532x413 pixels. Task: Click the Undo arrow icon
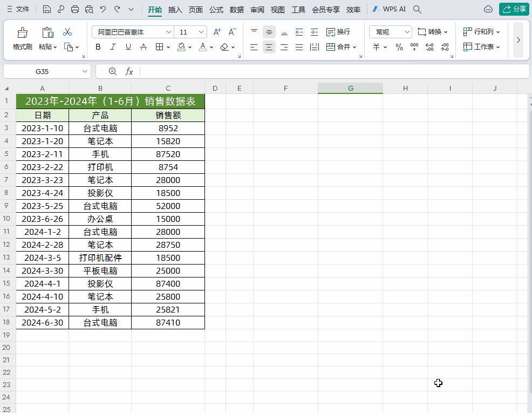pyautogui.click(x=103, y=9)
